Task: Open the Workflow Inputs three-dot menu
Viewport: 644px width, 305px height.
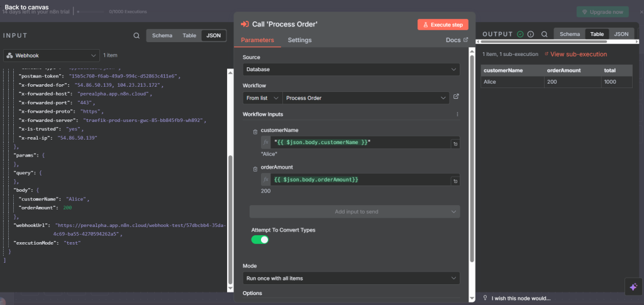Action: (457, 114)
